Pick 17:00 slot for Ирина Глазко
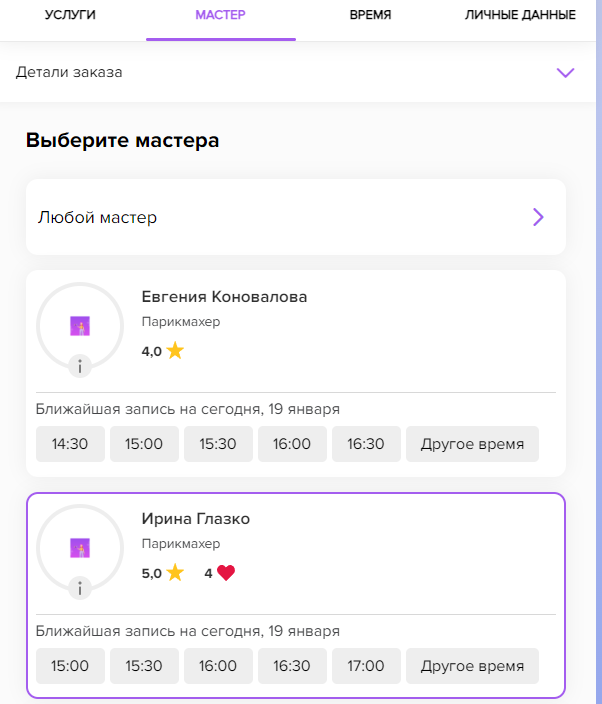 click(366, 666)
